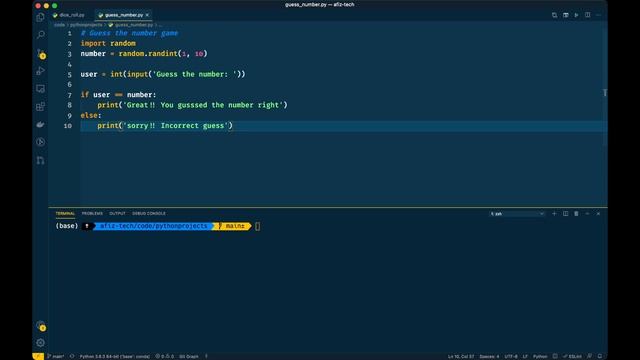The image size is (640, 360).
Task: Open Source Control view with badge
Action: pyautogui.click(x=40, y=53)
